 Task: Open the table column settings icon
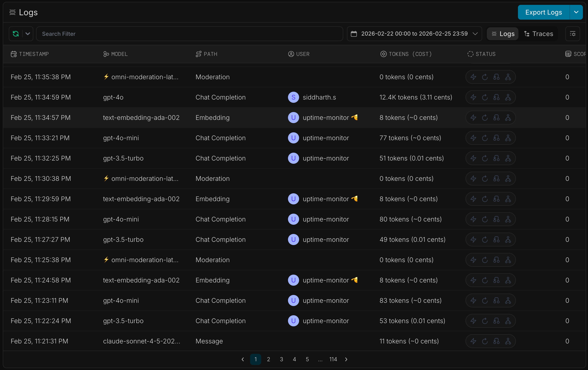click(573, 34)
